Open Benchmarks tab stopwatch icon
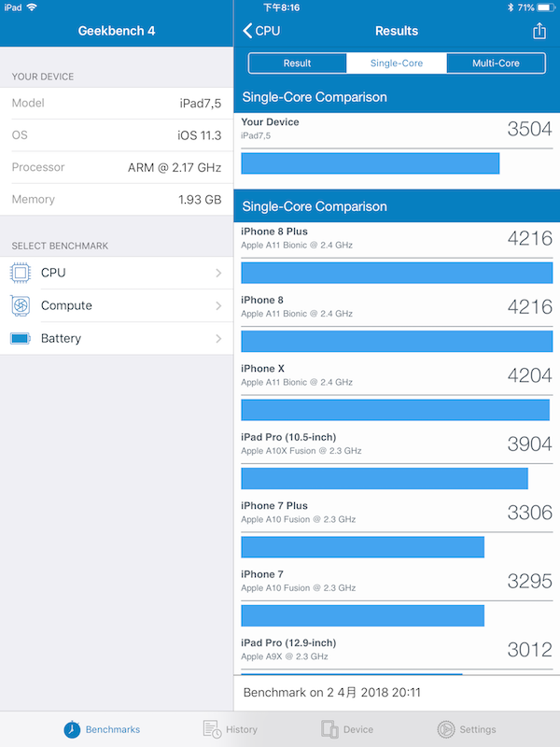The width and height of the screenshot is (560, 747). 72,729
